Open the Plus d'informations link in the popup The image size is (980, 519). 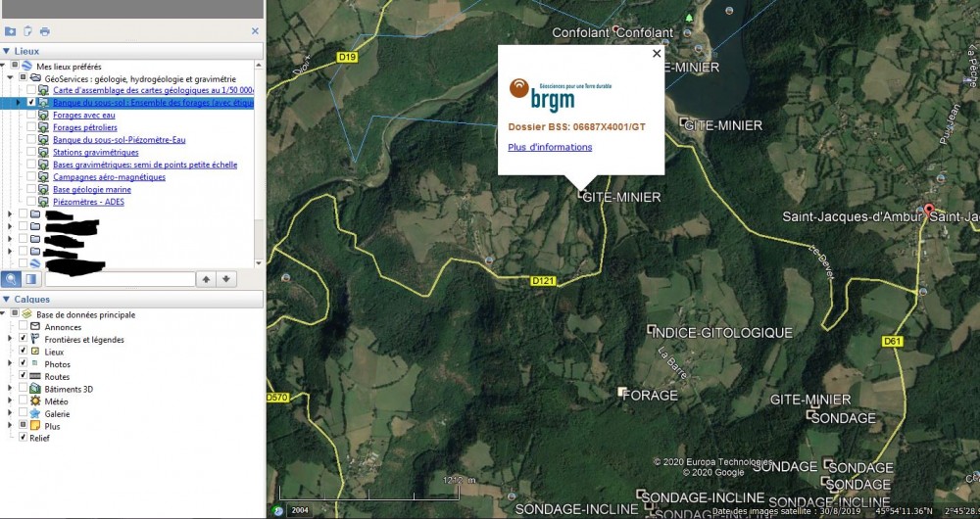tap(550, 147)
